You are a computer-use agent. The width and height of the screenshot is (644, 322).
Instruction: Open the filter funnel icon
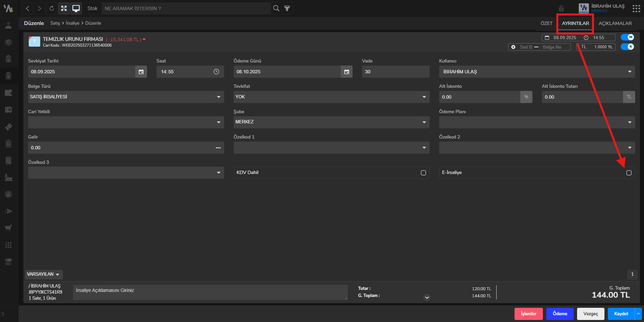287,8
